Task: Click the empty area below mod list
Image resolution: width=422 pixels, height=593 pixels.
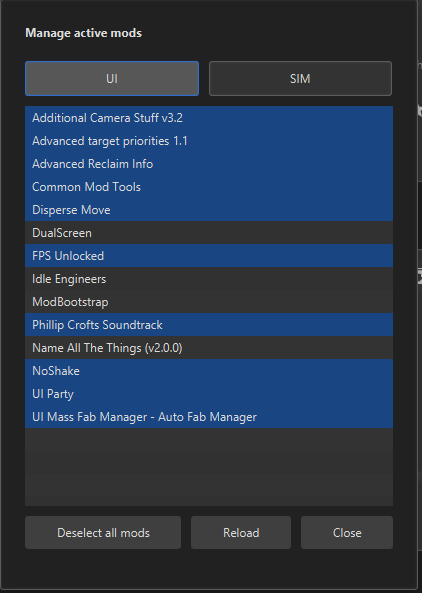Action: pos(209,467)
